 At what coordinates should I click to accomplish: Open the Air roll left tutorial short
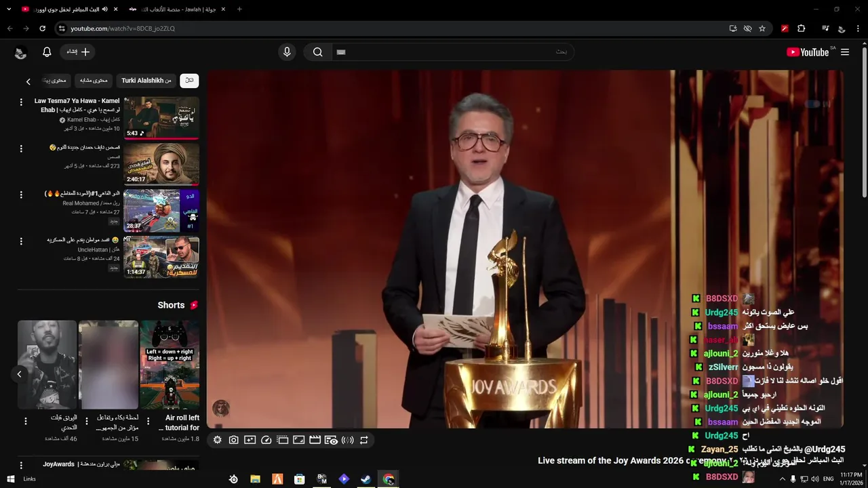170,365
